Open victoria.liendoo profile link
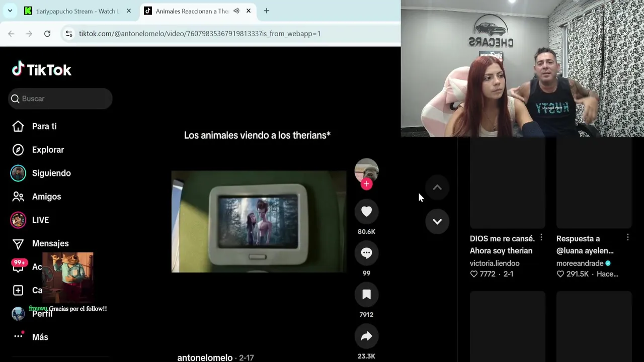644x362 pixels. click(x=495, y=263)
